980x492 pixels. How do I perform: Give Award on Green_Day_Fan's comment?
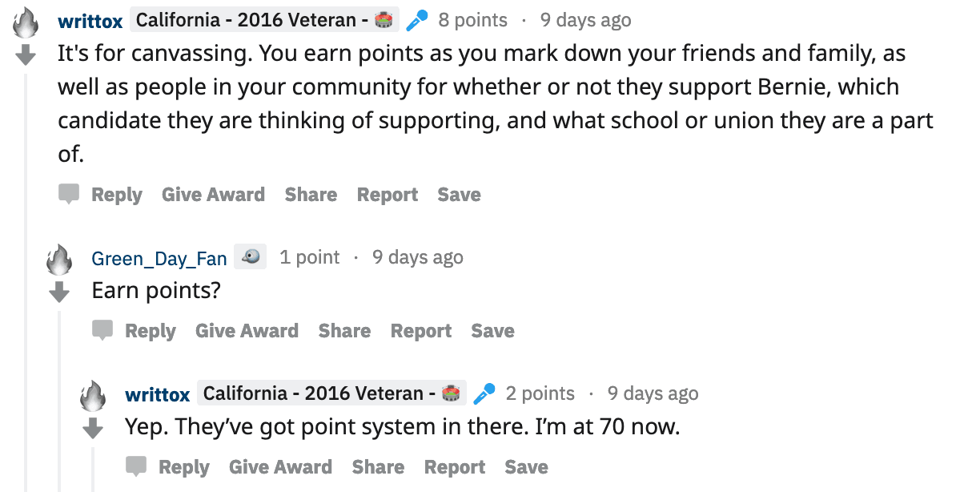tap(247, 330)
